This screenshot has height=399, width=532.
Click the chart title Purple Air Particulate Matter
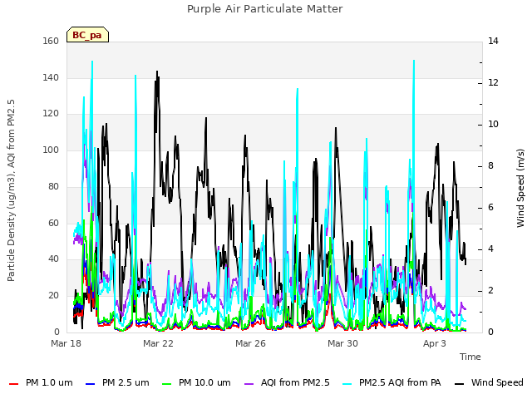click(x=265, y=9)
